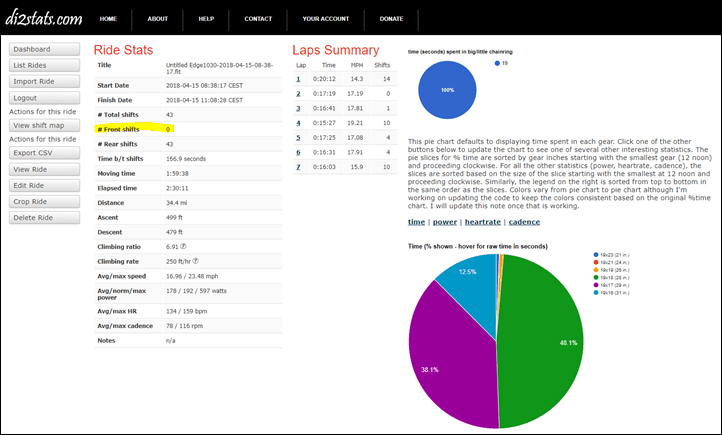Image resolution: width=722 pixels, height=435 pixels.
Task: Export the ride as CSV
Action: click(44, 153)
